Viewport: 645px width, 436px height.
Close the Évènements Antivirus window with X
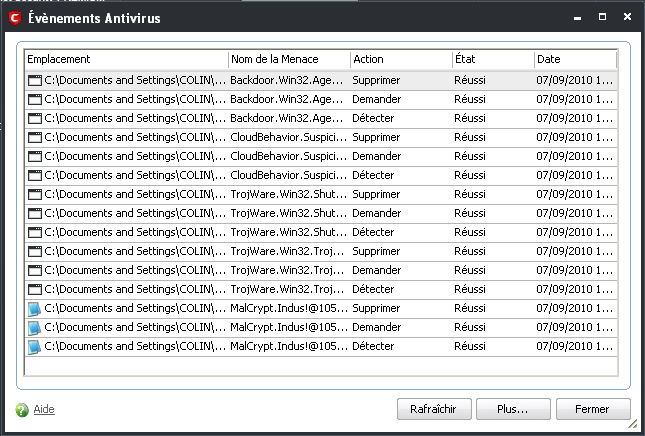[627, 16]
